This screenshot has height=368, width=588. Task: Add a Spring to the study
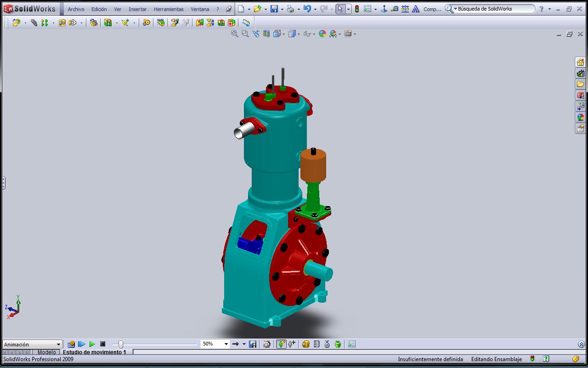(x=317, y=344)
